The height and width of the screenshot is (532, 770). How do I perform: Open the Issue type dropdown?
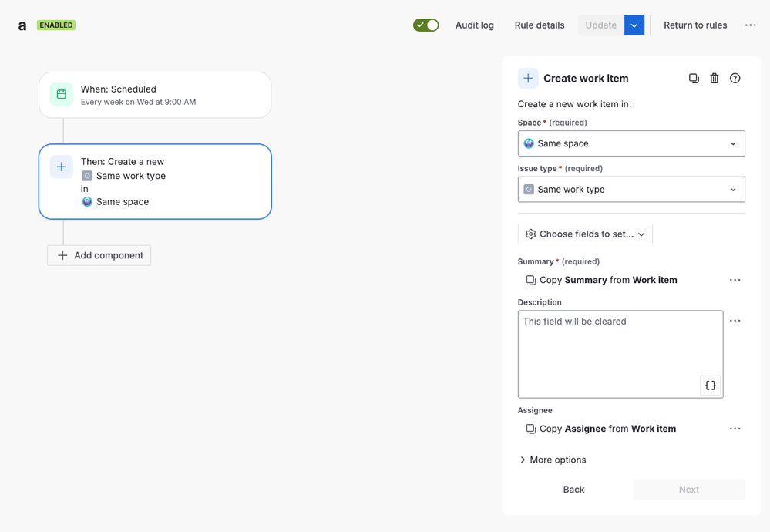coord(631,189)
